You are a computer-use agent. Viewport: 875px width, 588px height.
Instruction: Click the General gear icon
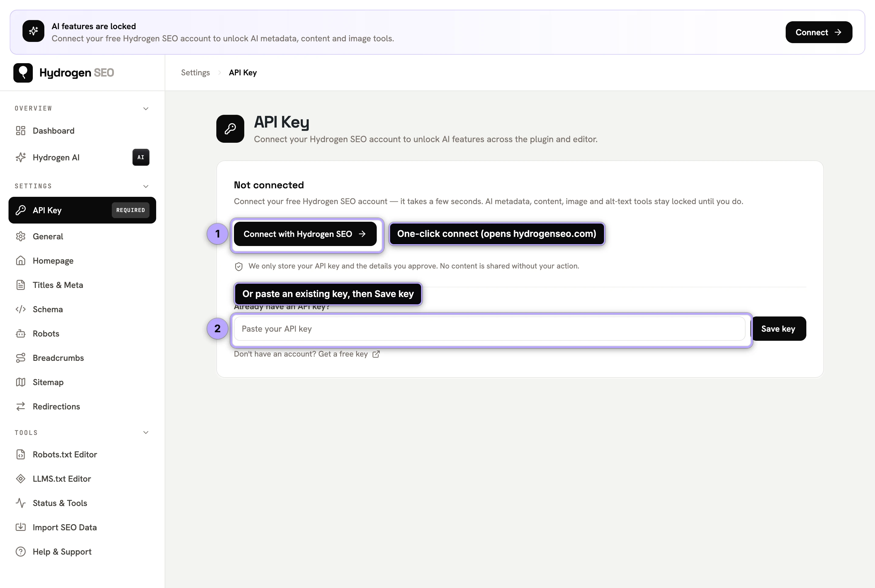pyautogui.click(x=21, y=237)
